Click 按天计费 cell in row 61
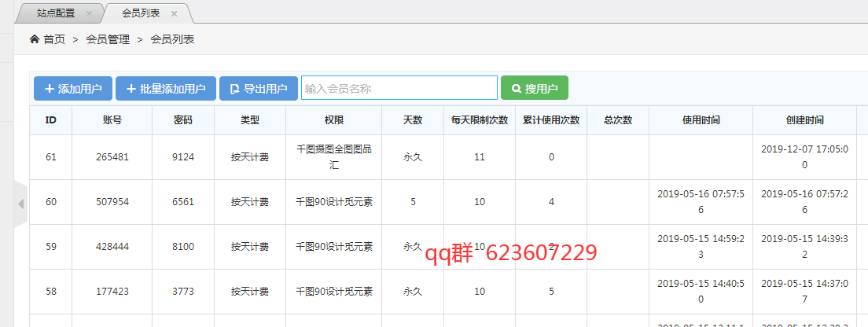The image size is (868, 327). tap(250, 157)
